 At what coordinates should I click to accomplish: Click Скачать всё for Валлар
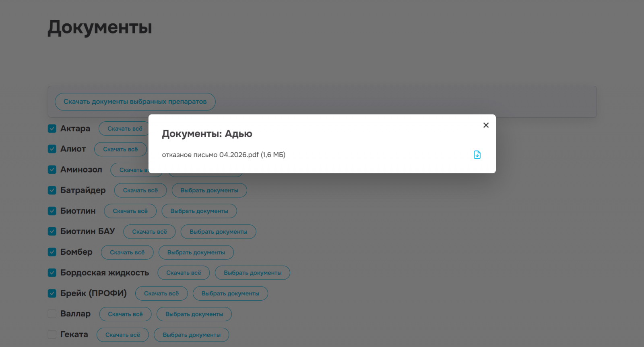coord(126,314)
